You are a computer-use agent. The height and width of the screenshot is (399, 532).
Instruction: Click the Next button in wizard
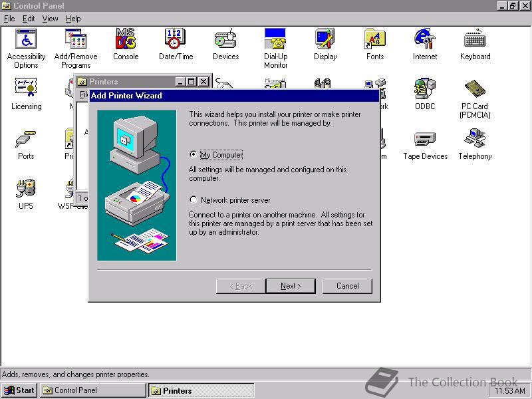[291, 286]
